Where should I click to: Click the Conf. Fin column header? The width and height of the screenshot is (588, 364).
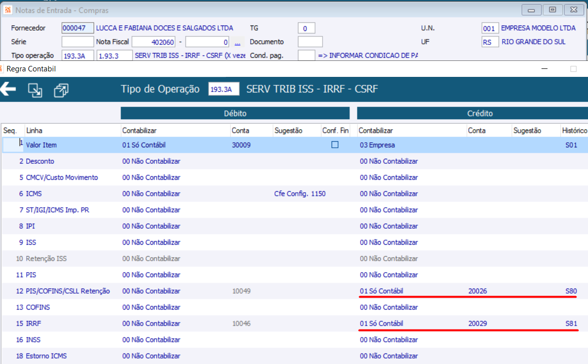[335, 130]
